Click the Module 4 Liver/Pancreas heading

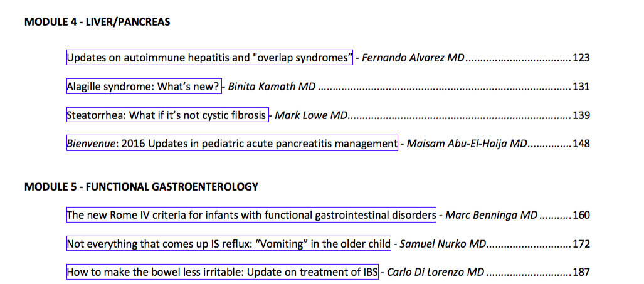97,23
